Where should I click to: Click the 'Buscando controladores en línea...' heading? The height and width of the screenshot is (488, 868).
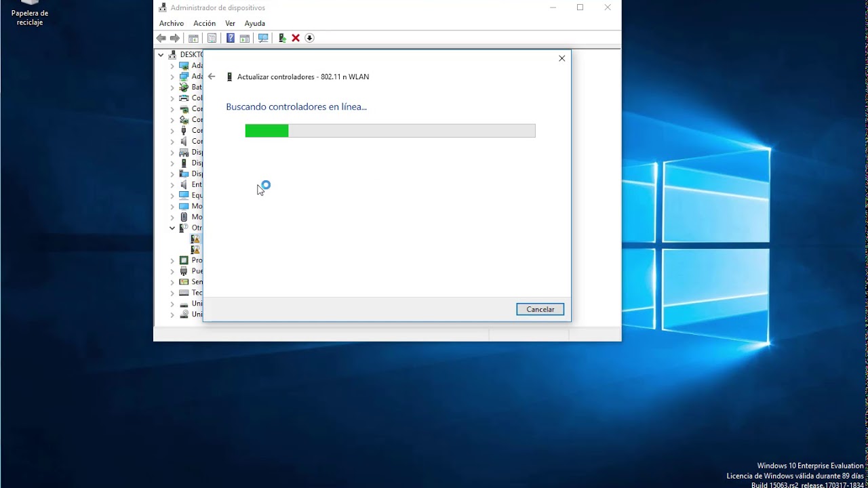coord(296,106)
